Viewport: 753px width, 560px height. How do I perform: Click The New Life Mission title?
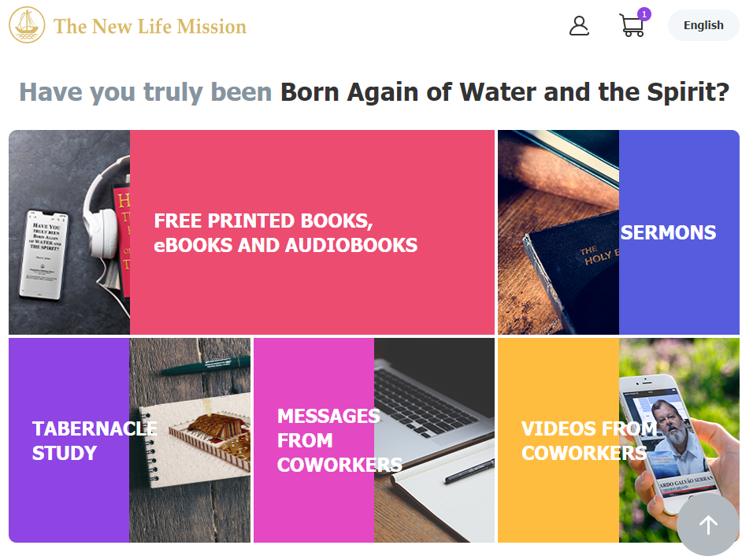pos(150,27)
